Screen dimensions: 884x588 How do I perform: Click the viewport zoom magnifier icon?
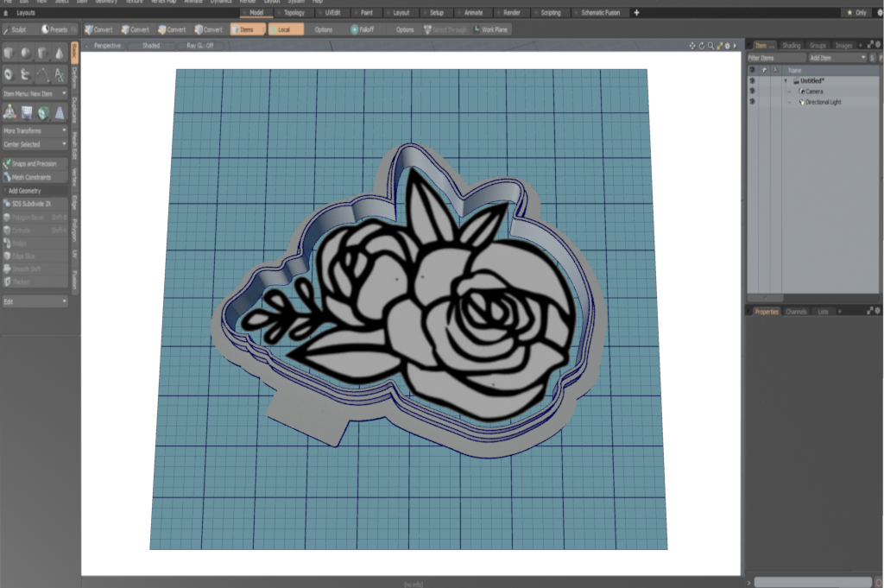711,45
